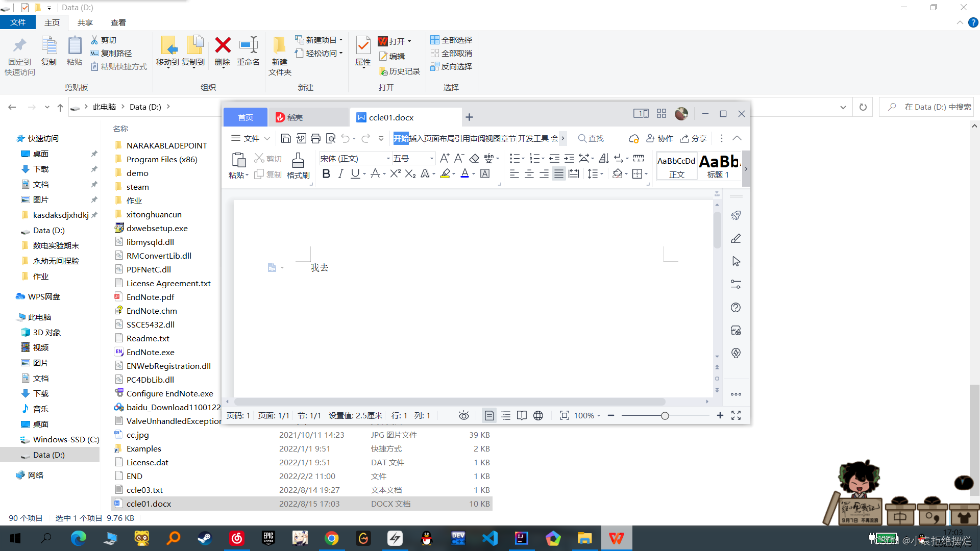
Task: Click the increase font size icon
Action: click(x=445, y=159)
